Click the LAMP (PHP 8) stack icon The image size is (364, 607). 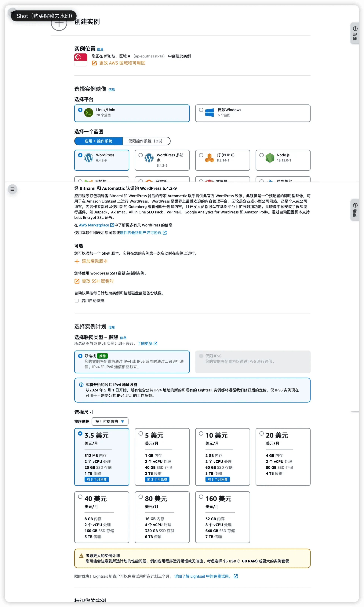point(209,158)
